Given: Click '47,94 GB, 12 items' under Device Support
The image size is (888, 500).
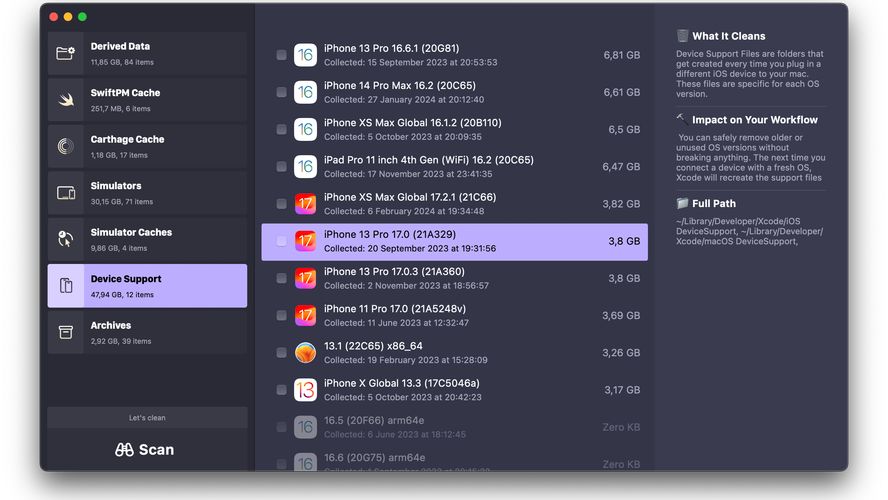Looking at the screenshot, I should tap(122, 295).
